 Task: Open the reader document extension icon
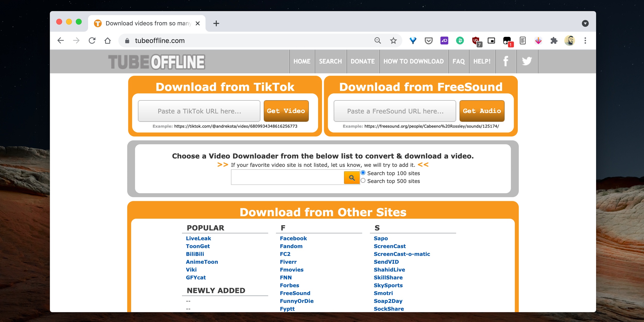[x=523, y=40]
